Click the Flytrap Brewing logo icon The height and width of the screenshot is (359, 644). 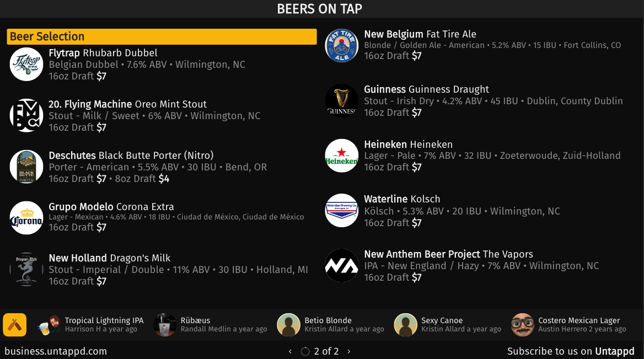click(x=26, y=64)
